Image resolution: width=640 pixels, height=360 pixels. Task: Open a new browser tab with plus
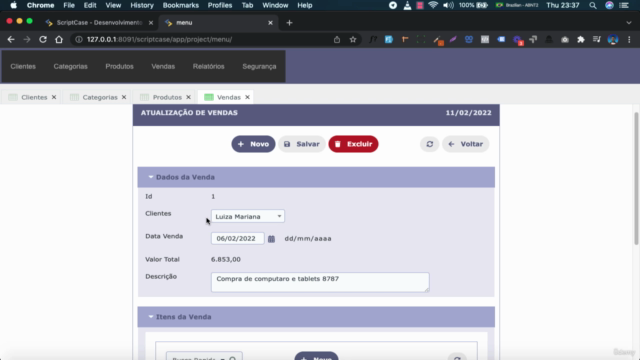(x=289, y=23)
